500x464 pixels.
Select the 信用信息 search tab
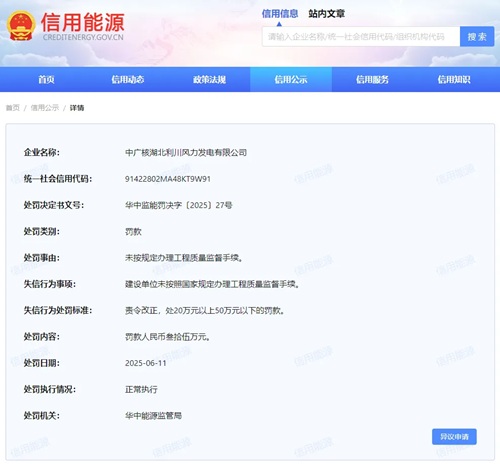[280, 14]
